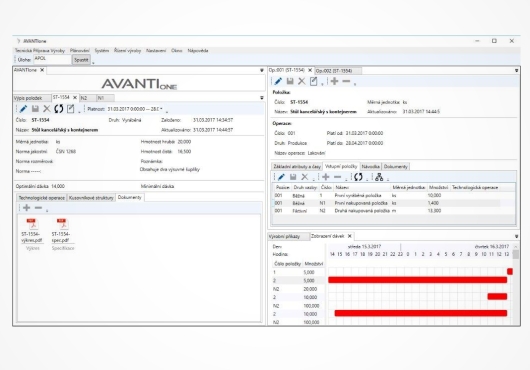Click the save disk in the Vstupní položky toolbar

point(293,177)
